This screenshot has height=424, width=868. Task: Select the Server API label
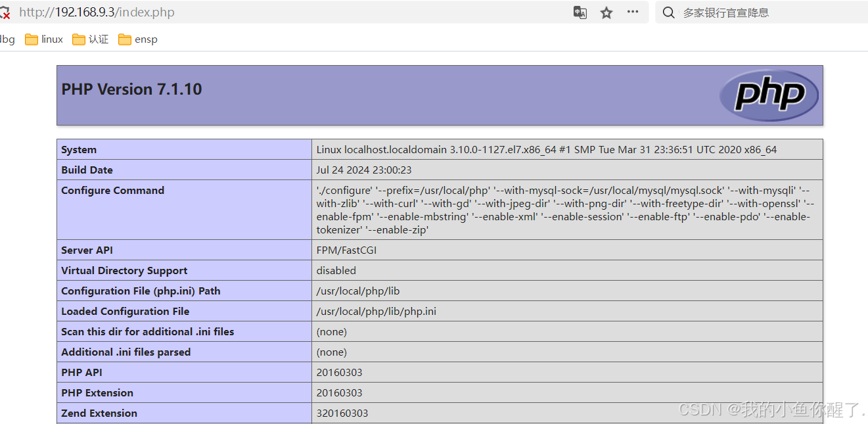(87, 250)
